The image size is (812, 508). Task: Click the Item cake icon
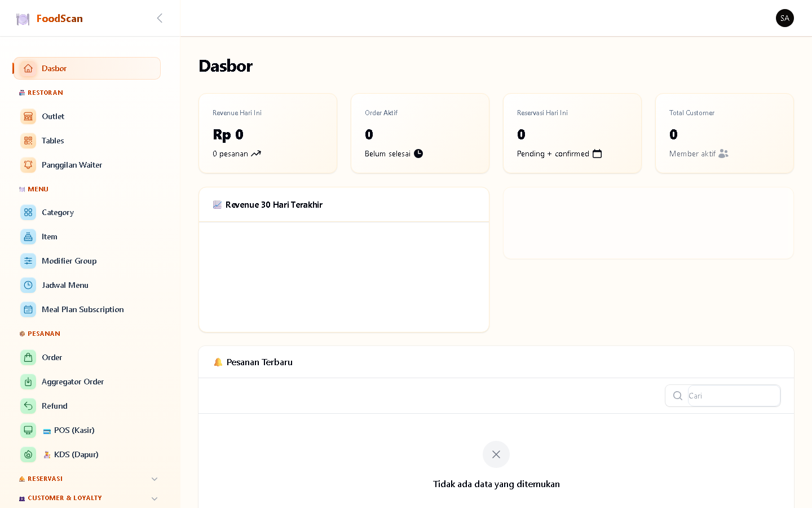pos(28,237)
